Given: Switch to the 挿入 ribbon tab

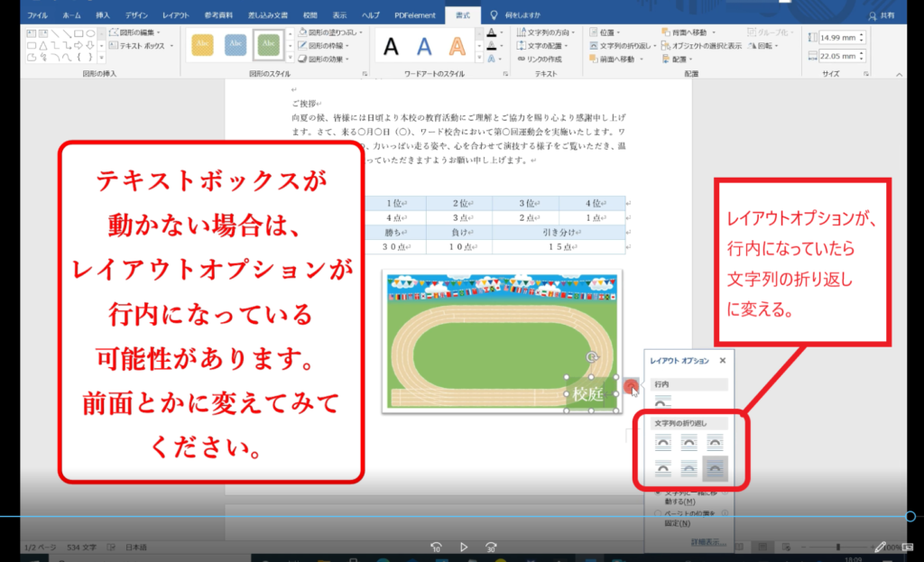Looking at the screenshot, I should pyautogui.click(x=103, y=15).
